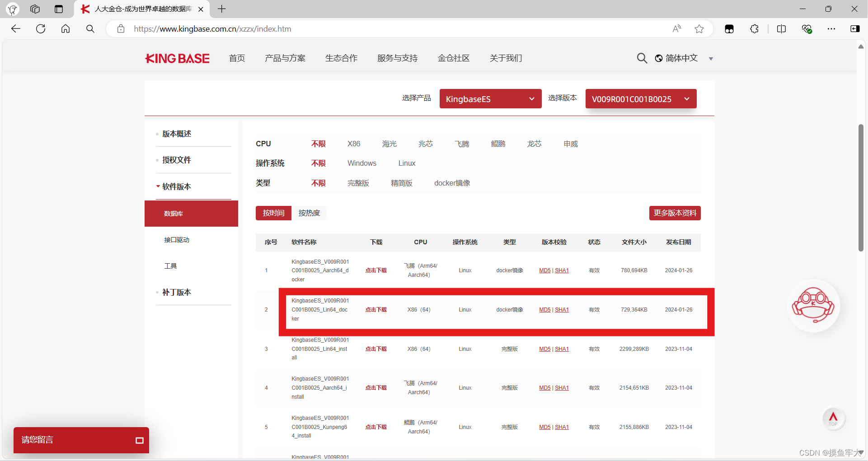The width and height of the screenshot is (868, 461).
Task: Collapse the 软件版本 sidebar section
Action: tap(176, 186)
